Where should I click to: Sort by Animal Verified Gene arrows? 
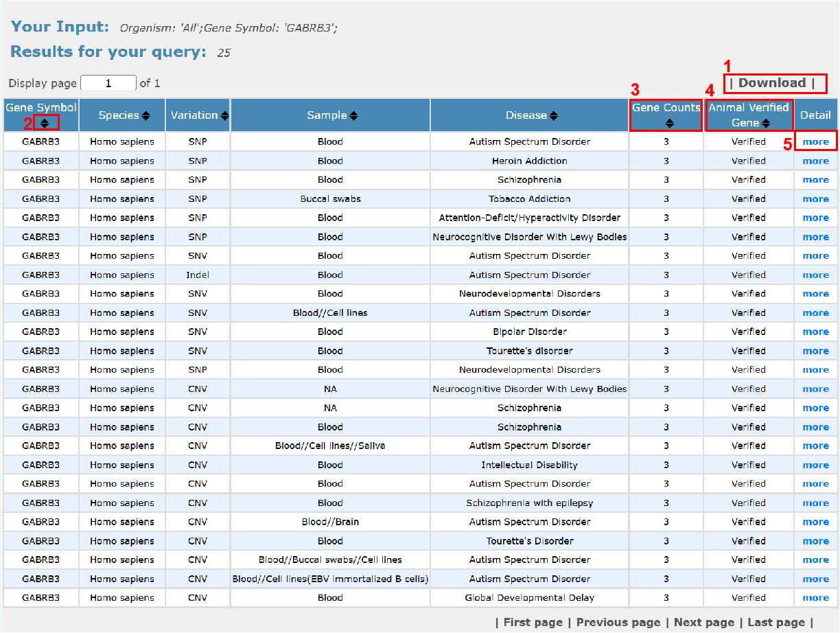[766, 124]
